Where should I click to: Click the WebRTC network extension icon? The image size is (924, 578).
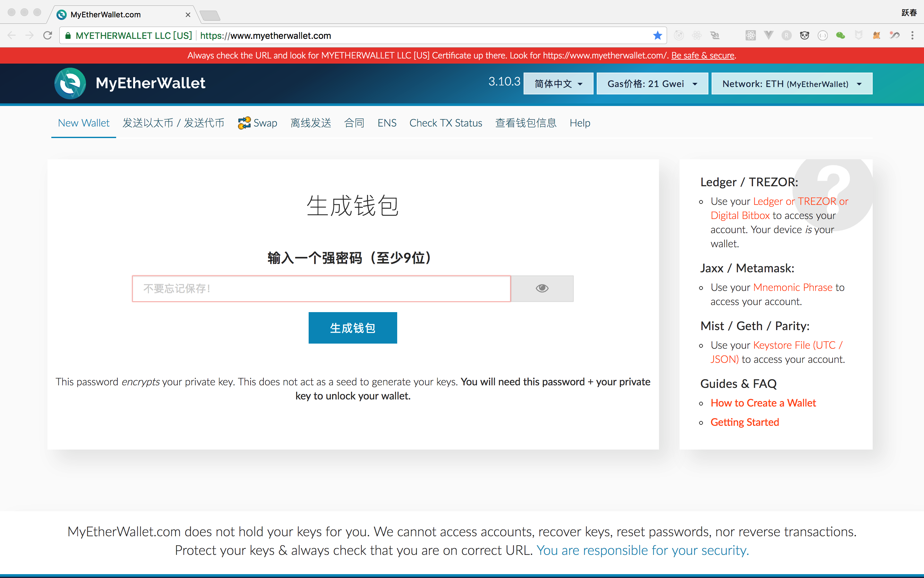click(x=714, y=36)
